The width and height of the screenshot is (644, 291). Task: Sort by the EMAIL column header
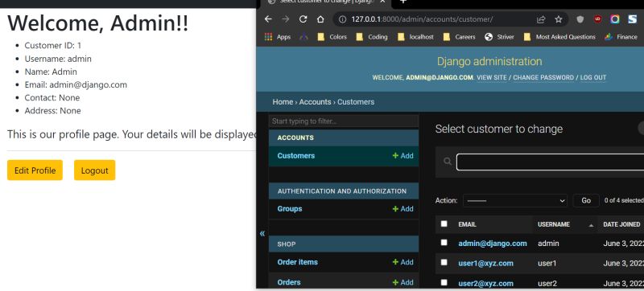467,224
